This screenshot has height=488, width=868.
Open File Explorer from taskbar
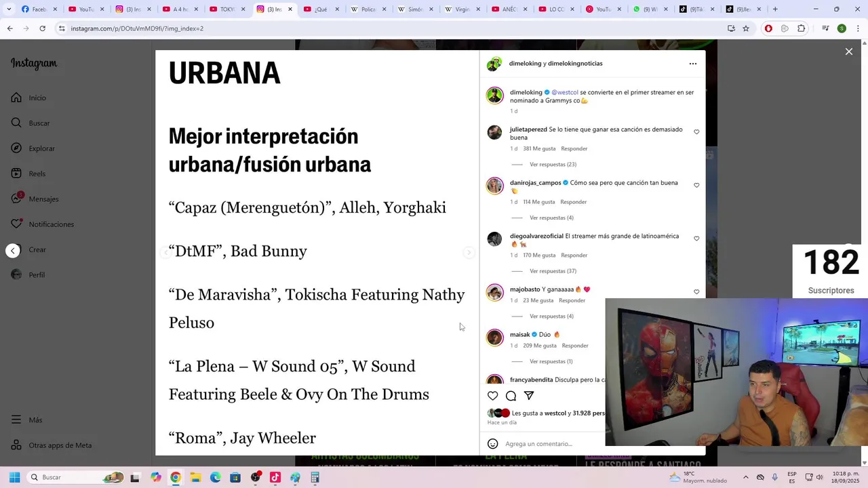195,477
